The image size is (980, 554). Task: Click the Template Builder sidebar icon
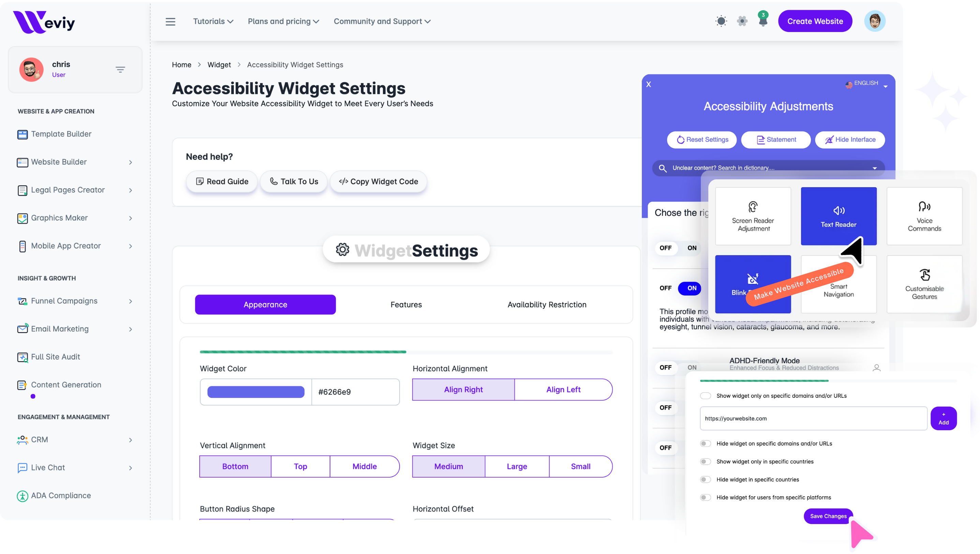coord(22,134)
